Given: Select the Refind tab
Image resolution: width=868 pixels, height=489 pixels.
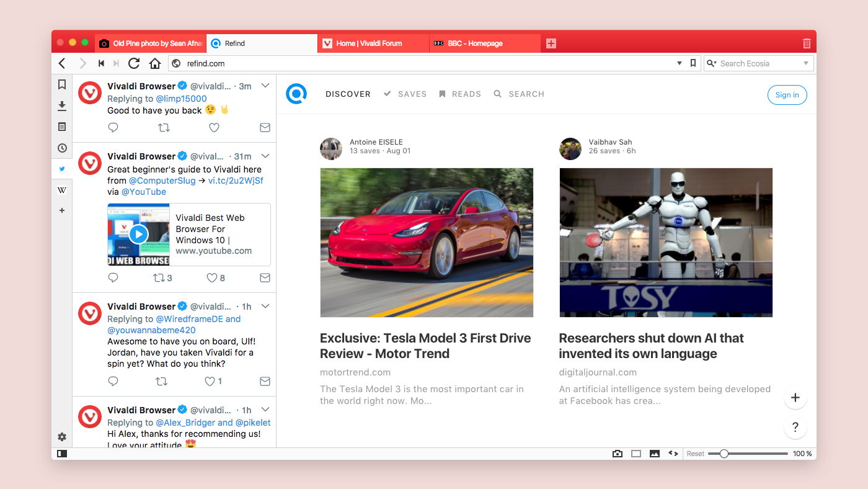Looking at the screenshot, I should pyautogui.click(x=262, y=43).
